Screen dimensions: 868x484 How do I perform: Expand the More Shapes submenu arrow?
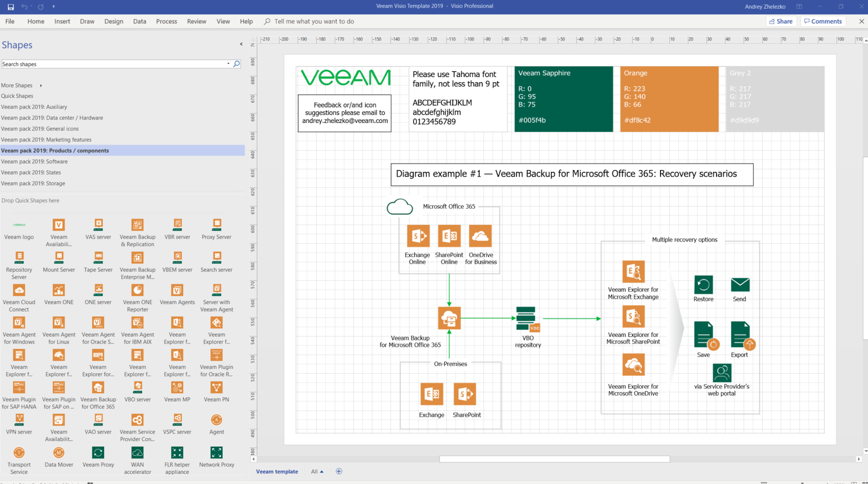[x=41, y=86]
